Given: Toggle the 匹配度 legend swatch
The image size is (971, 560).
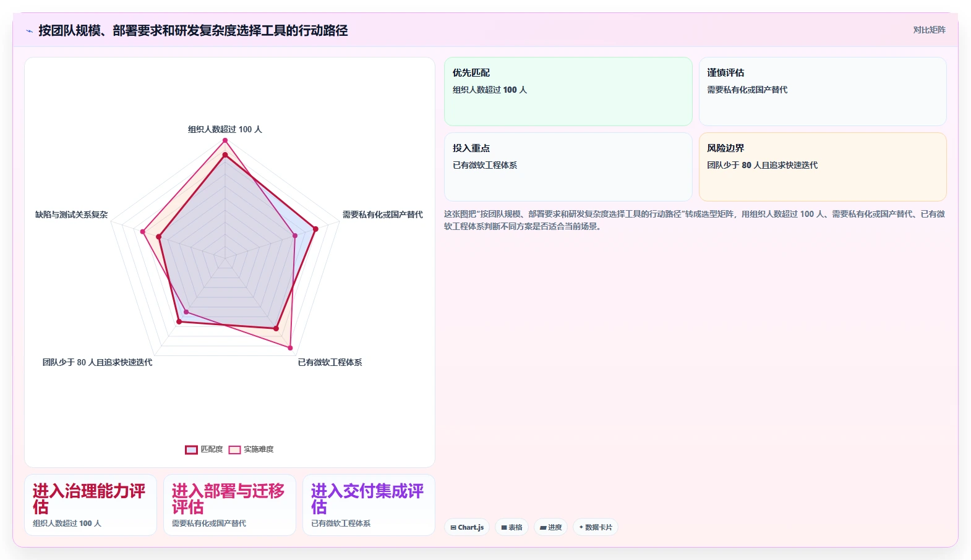Looking at the screenshot, I should click(191, 449).
